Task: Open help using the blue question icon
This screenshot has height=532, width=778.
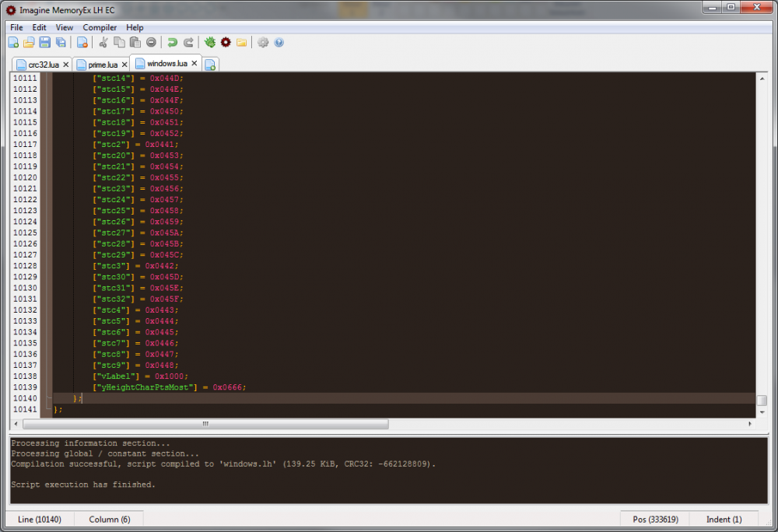Action: 279,43
